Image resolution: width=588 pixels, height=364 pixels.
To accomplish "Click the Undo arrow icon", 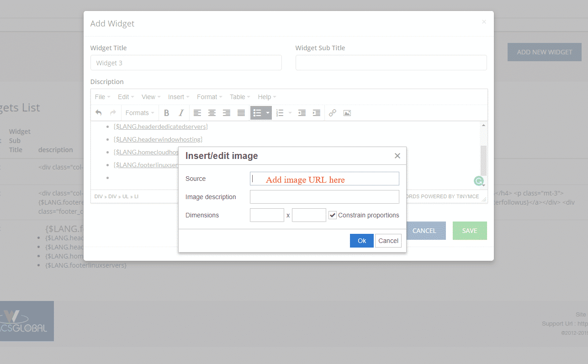I will tap(98, 113).
